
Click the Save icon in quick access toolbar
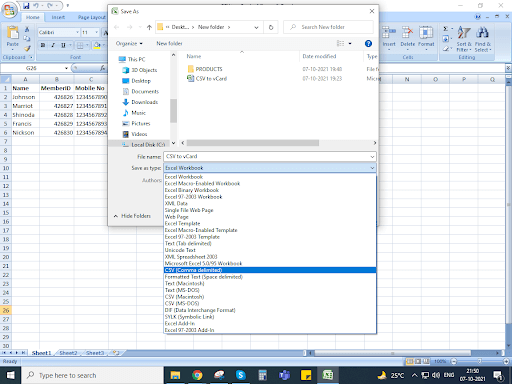(26, 6)
